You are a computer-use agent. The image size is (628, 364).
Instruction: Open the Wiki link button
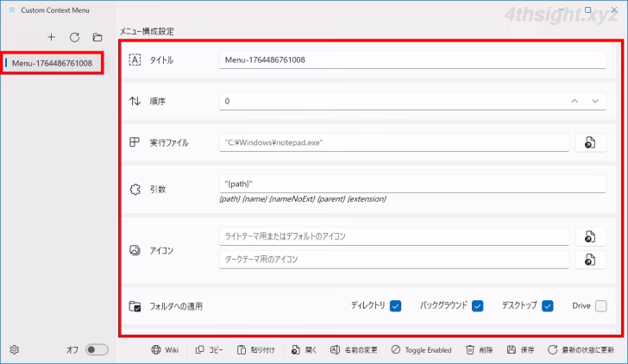point(165,349)
